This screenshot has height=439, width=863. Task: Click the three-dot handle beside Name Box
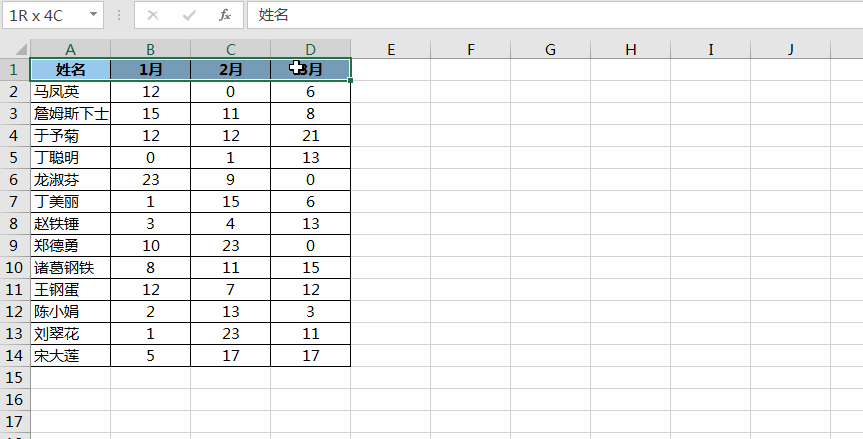pos(119,15)
